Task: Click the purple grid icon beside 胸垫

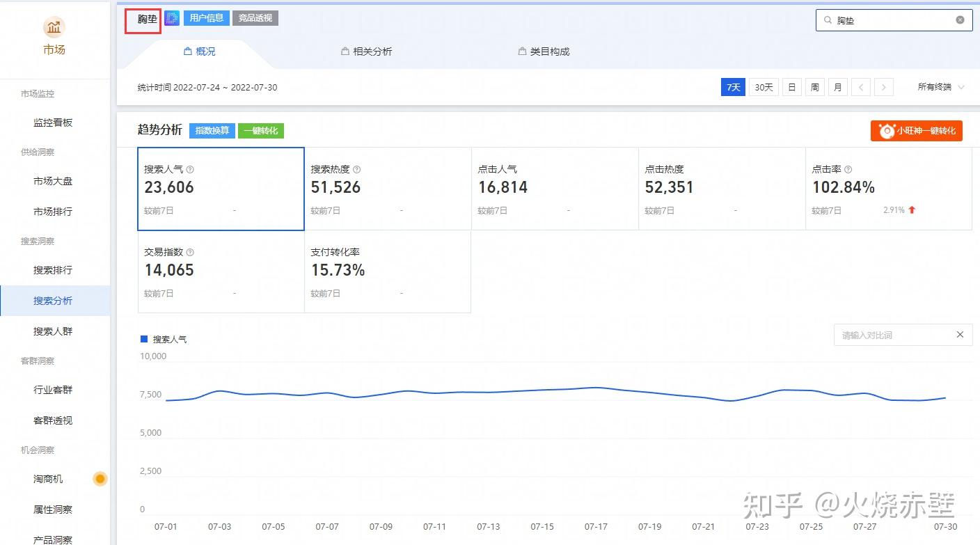Action: [x=172, y=18]
